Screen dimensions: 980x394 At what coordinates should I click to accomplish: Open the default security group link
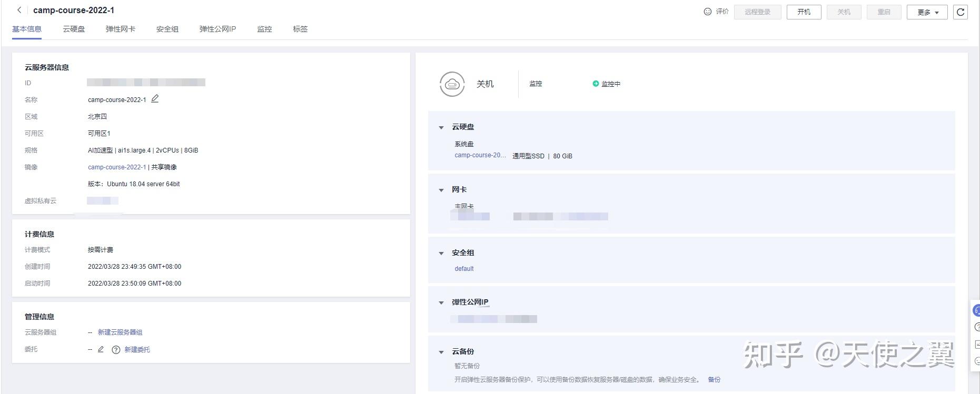click(464, 269)
